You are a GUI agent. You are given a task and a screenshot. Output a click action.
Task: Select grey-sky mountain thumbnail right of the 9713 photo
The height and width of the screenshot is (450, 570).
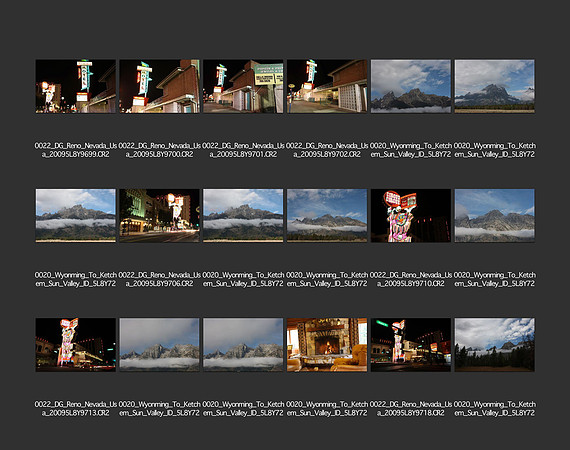coord(160,345)
